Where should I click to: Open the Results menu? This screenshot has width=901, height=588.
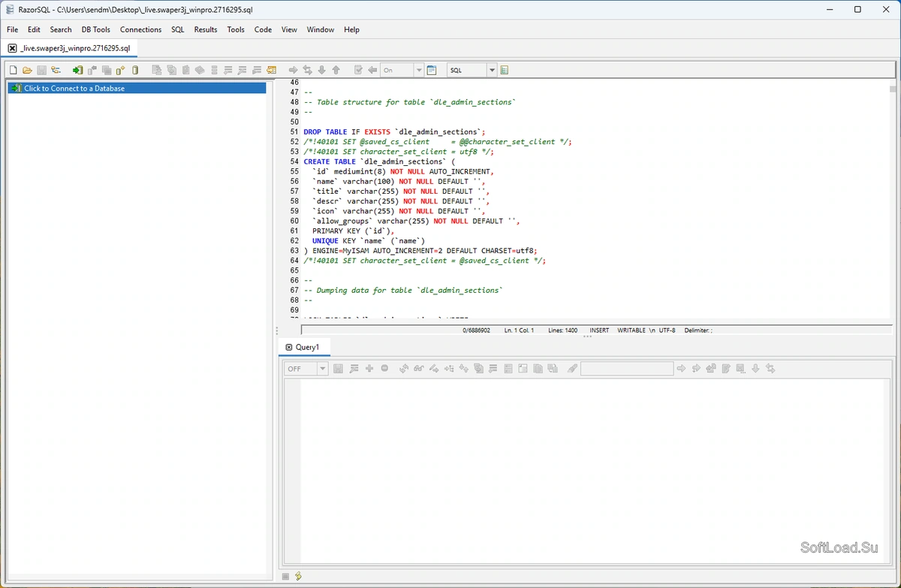(206, 30)
